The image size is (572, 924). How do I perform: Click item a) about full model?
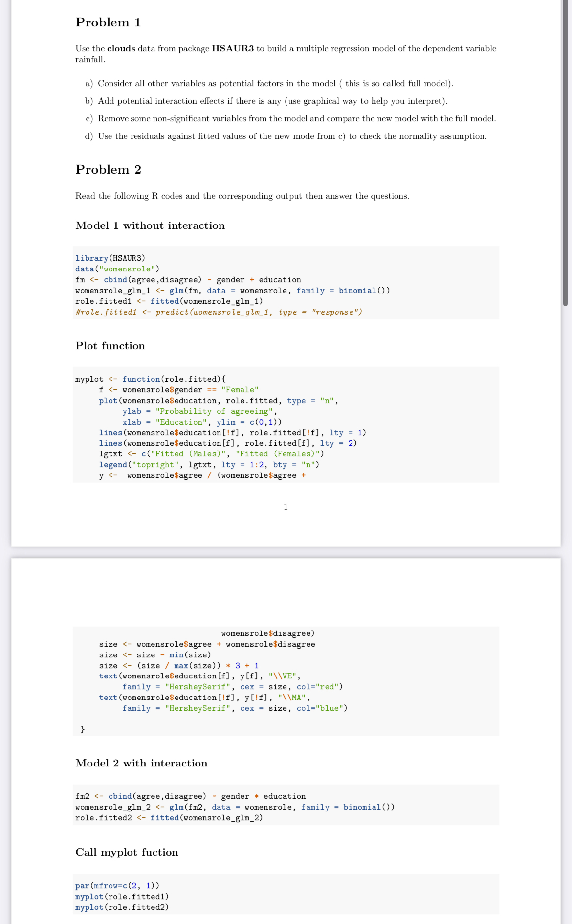(269, 83)
